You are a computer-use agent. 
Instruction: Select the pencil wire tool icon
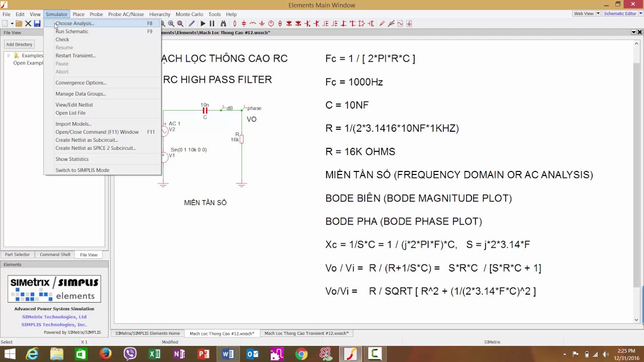[192, 24]
